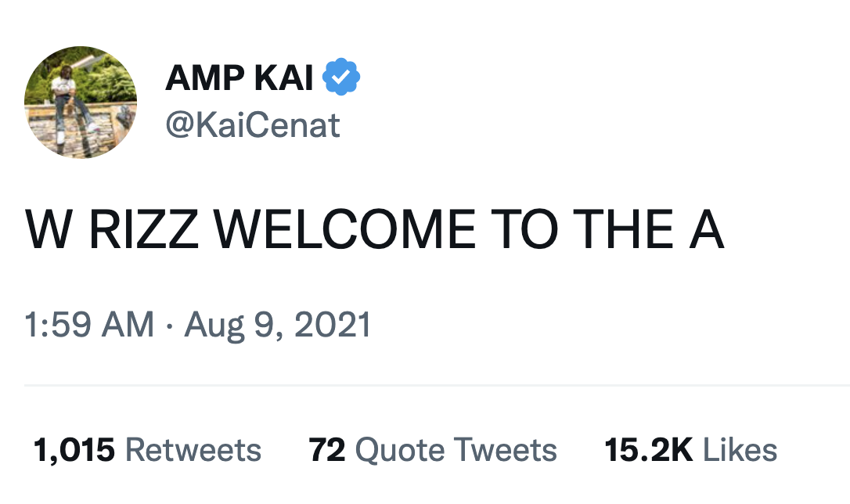This screenshot has height=504, width=850.
Task: Click the Retweets label
Action: pyautogui.click(x=193, y=450)
